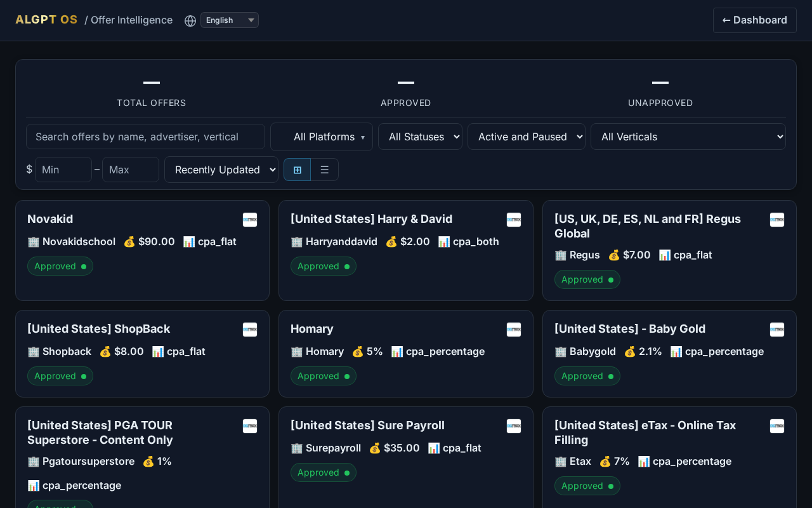Screen dimensions: 812x508
Task: Open the English language dropdown
Action: [230, 20]
